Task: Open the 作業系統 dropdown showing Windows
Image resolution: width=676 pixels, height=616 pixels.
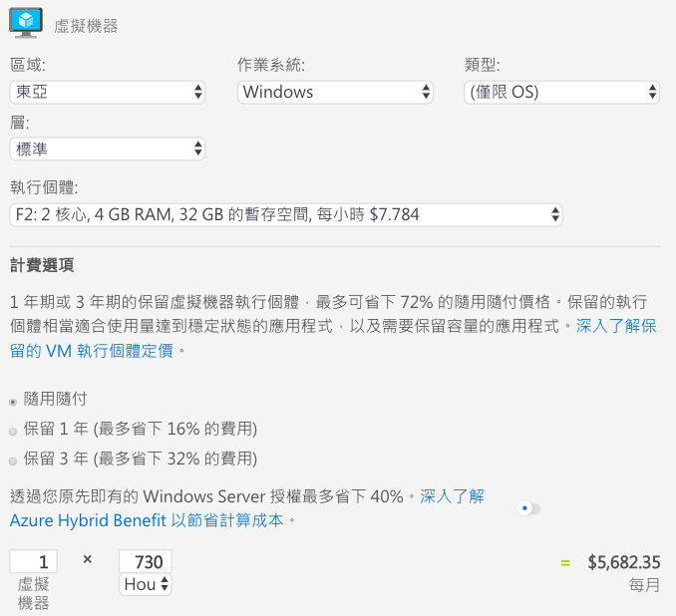Action: (x=335, y=92)
